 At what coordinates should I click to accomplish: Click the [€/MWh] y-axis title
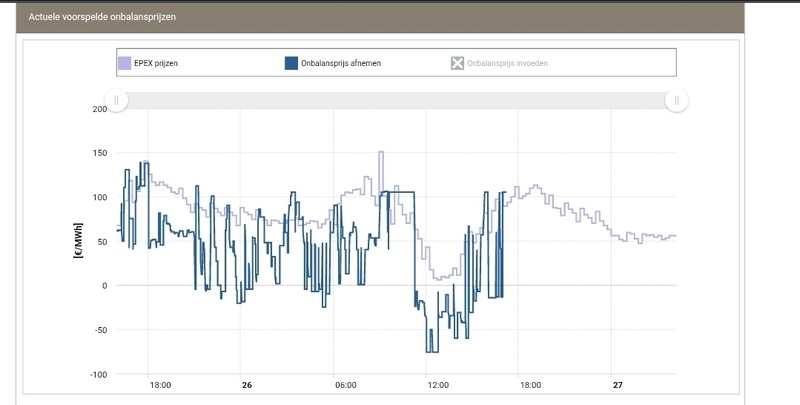78,242
